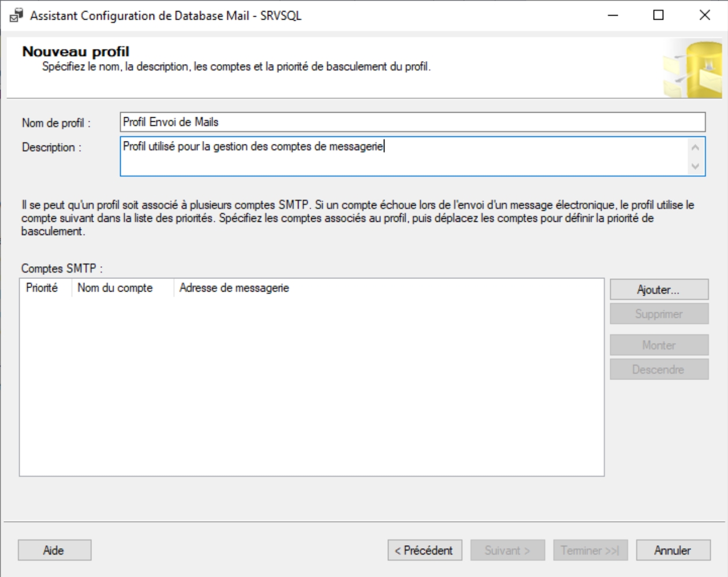Minimize the Database Mail wizard window
This screenshot has height=577, width=728.
coord(613,16)
